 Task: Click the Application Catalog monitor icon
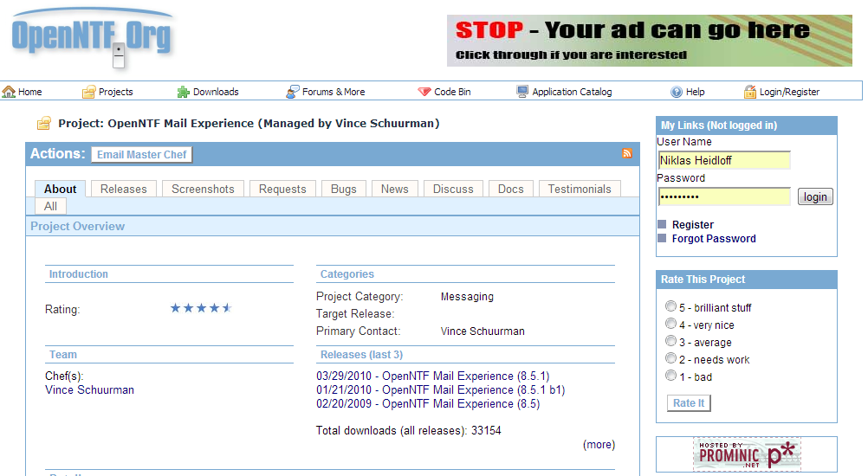(522, 92)
